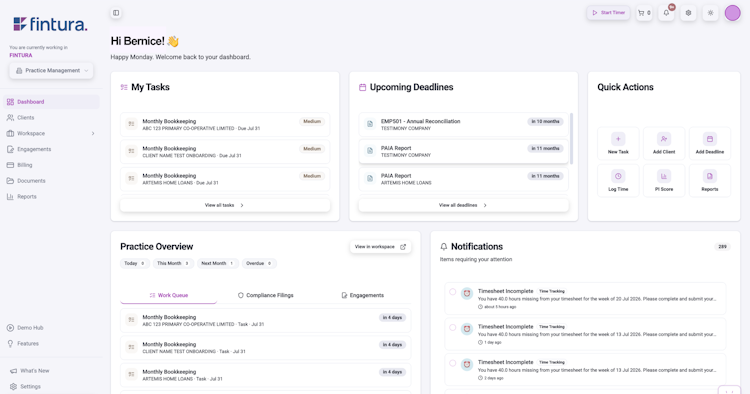Expand the Workspace submenu chevron
750x394 pixels.
(93, 133)
